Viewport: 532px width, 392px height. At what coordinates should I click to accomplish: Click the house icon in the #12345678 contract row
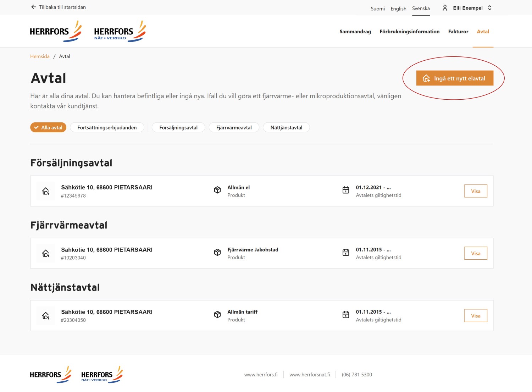tap(46, 191)
